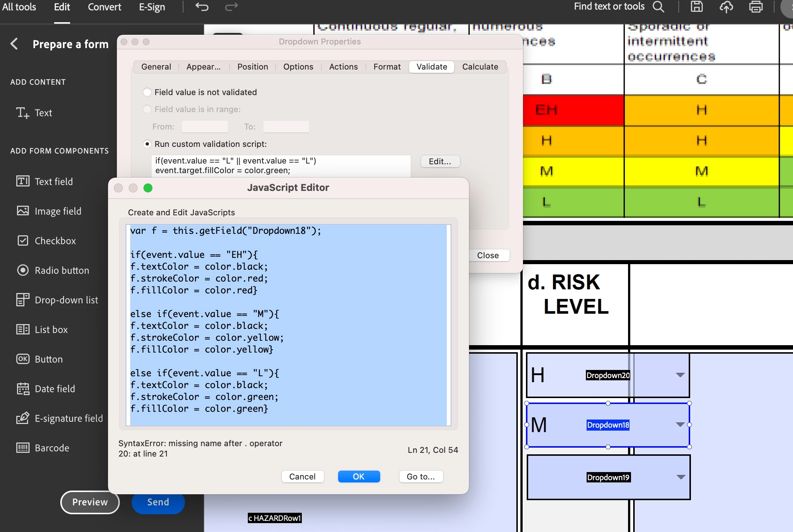This screenshot has width=793, height=532.
Task: Add a Barcode form component
Action: [52, 448]
